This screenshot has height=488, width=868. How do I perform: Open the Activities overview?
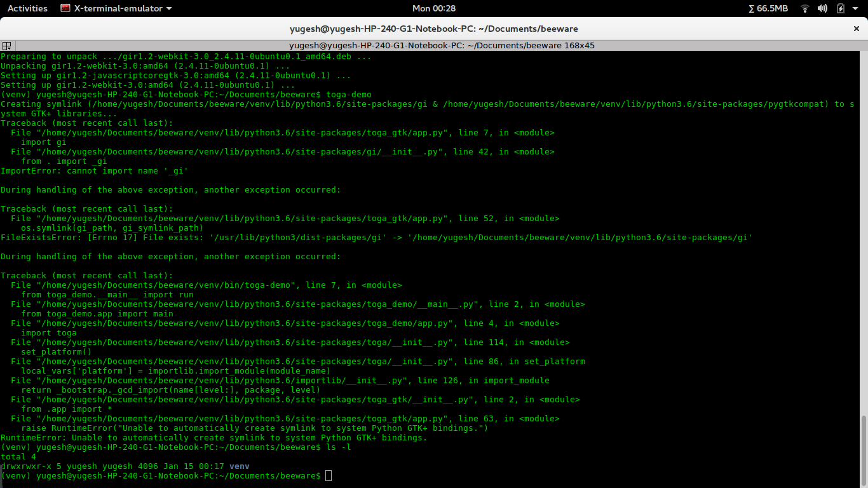pyautogui.click(x=27, y=8)
